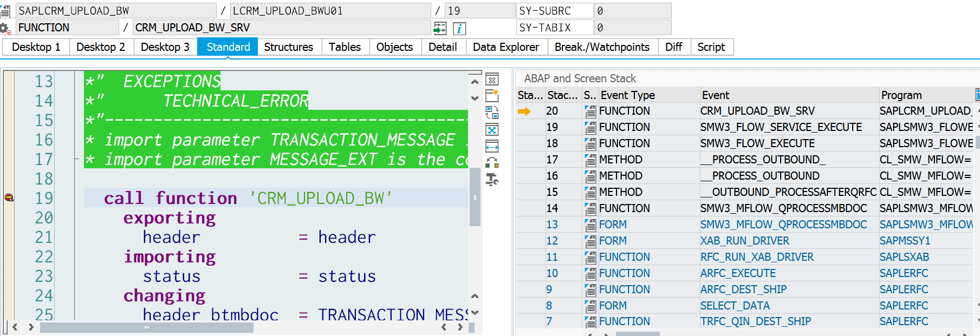Select the __OUTBOUND_PROCESSAFTERQRFC stack entry
Image resolution: width=980 pixels, height=336 pixels.
(788, 192)
